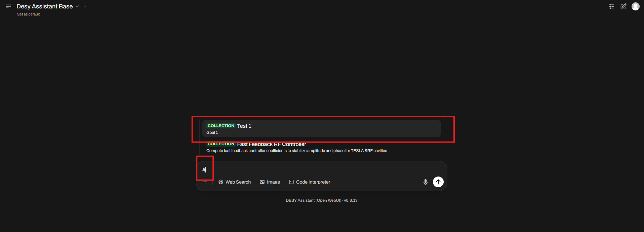This screenshot has height=232, width=644.
Task: Send message with arrow up button
Action: pos(438,182)
